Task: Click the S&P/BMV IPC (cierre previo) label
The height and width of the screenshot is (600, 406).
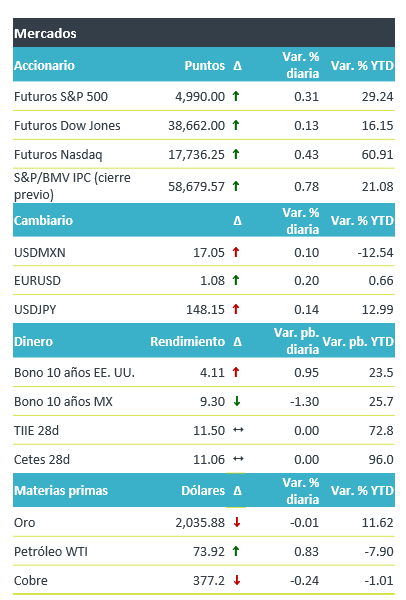Action: click(72, 186)
